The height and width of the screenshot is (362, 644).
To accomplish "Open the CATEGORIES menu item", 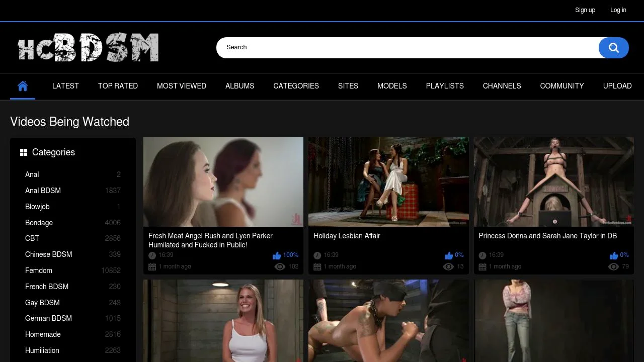I will tap(296, 86).
